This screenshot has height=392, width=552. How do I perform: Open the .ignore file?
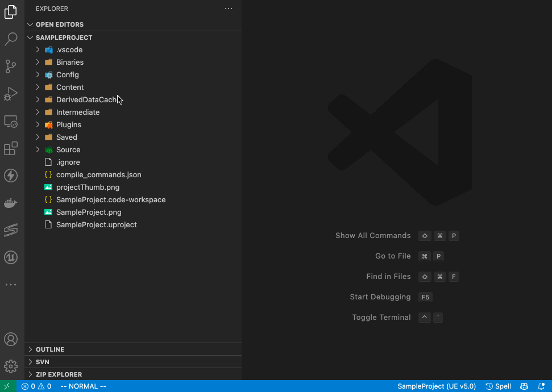pyautogui.click(x=133, y=162)
